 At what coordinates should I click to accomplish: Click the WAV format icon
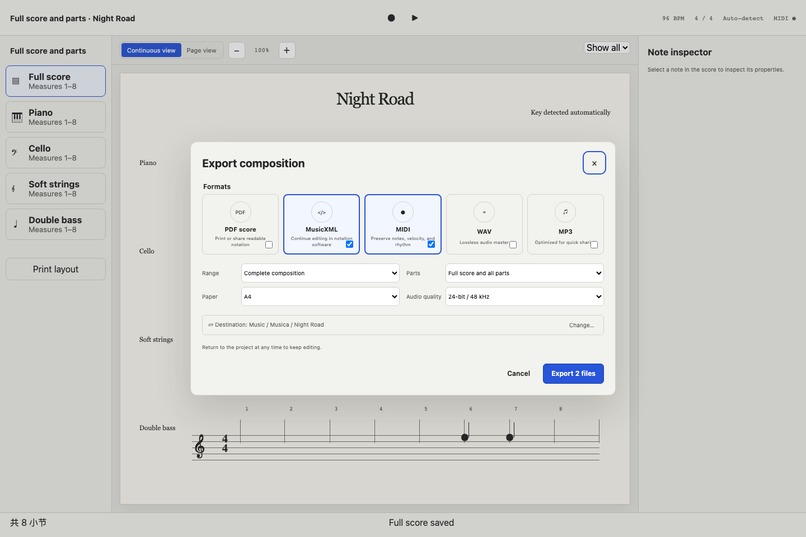[x=484, y=212]
